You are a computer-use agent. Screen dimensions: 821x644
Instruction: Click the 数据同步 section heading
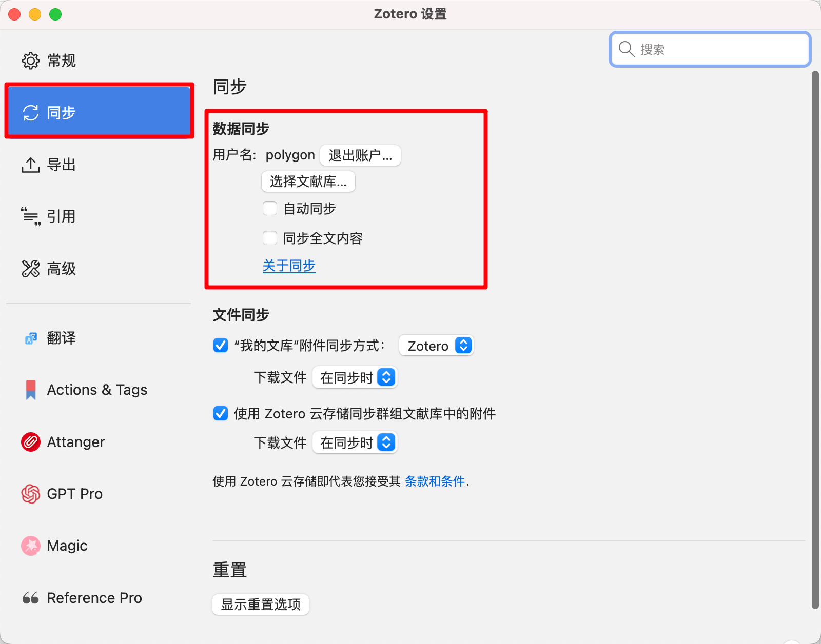[241, 129]
